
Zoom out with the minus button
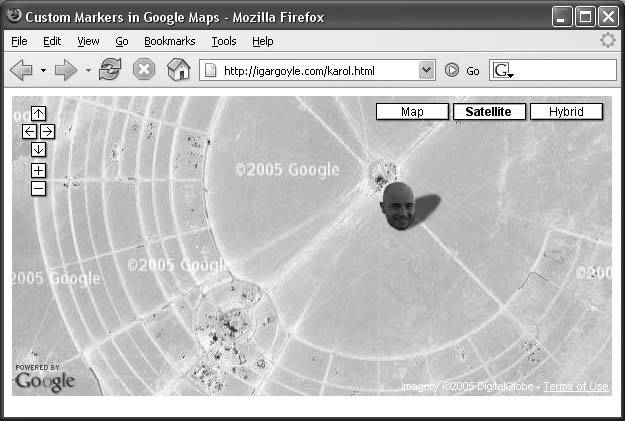click(x=38, y=188)
